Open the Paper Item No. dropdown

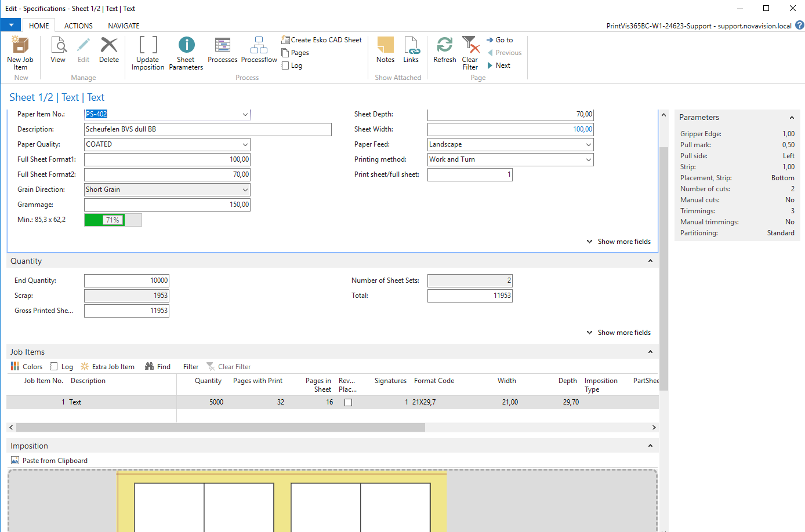[245, 114]
